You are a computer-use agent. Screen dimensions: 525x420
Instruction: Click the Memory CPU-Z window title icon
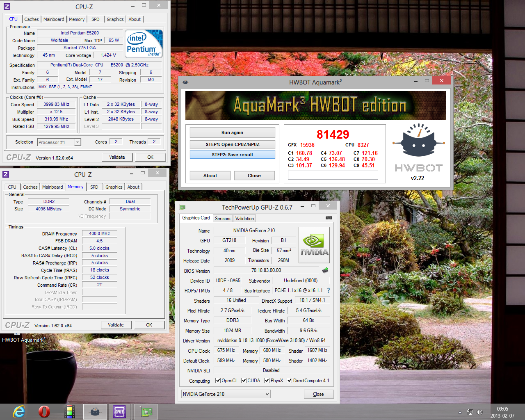point(6,174)
